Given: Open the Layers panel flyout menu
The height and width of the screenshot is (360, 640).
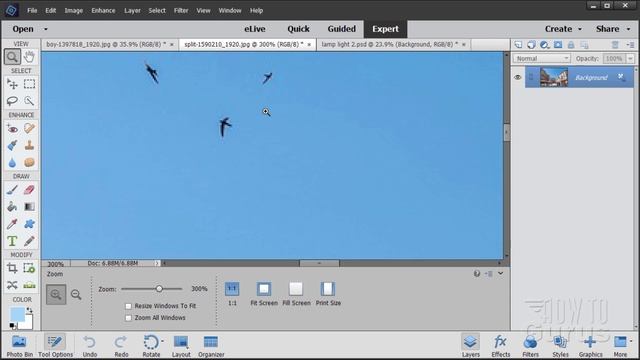Looking at the screenshot, I should coord(630,44).
